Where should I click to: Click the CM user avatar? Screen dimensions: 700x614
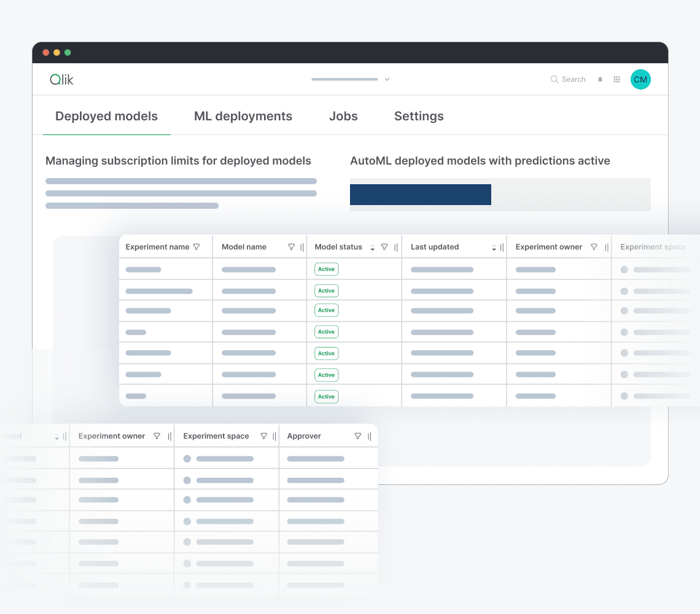click(640, 79)
